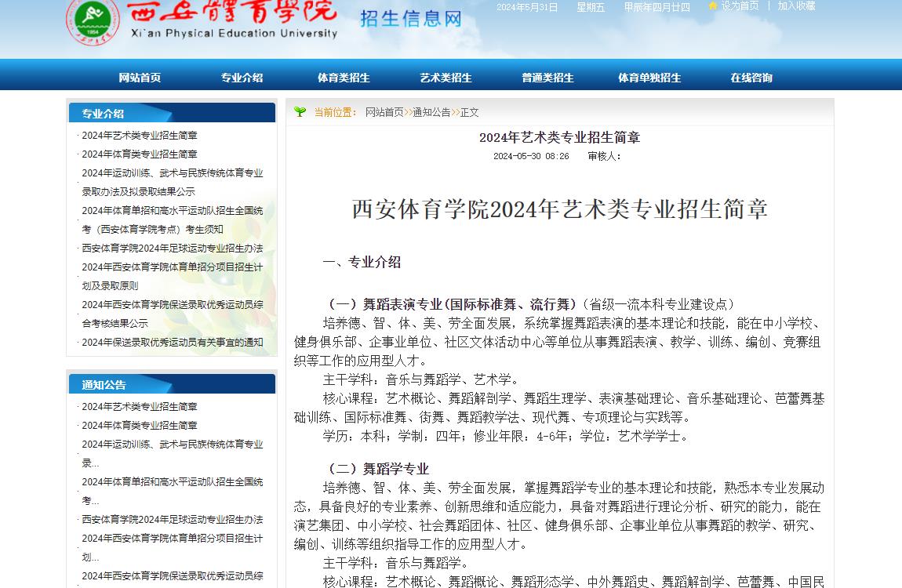Image resolution: width=902 pixels, height=588 pixels.
Task: Open the 普通类招生 navigation menu
Action: 547,78
